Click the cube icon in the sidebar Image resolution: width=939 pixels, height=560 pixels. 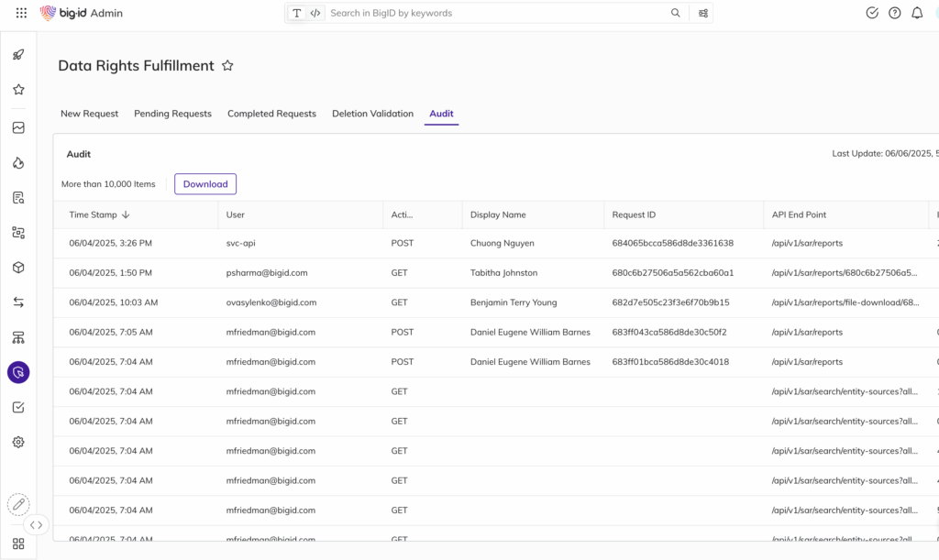(x=18, y=268)
